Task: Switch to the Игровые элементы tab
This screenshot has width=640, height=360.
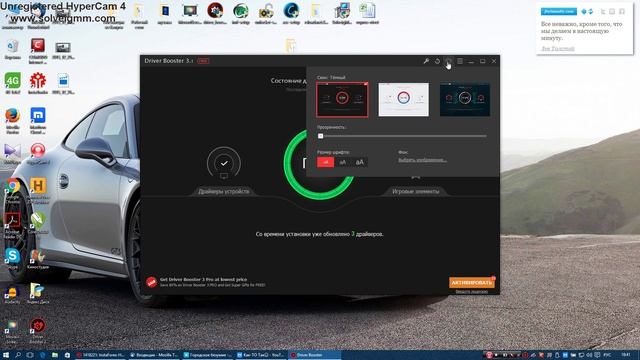Action: pos(416,191)
